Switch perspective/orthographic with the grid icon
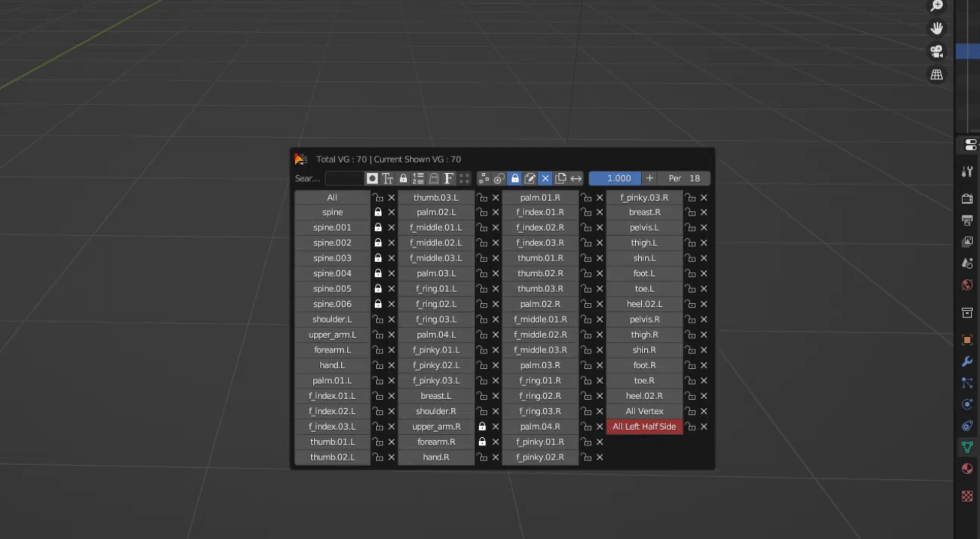 [x=937, y=74]
